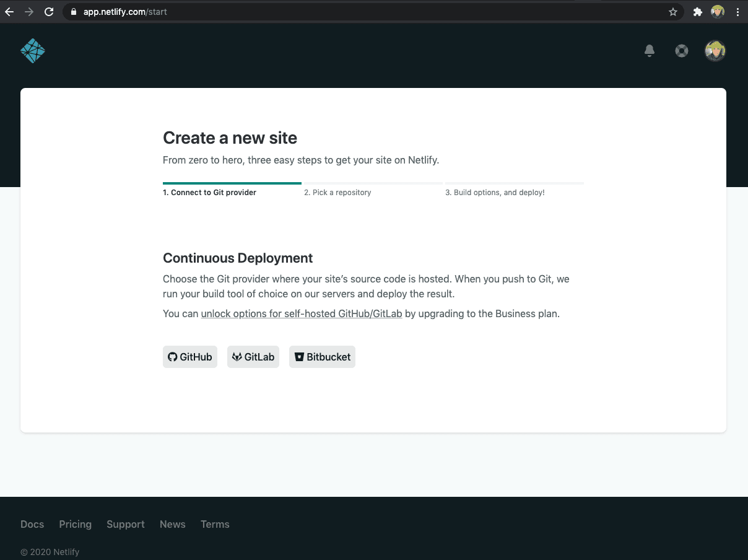Open the notifications bell
This screenshot has width=748, height=560.
[650, 51]
